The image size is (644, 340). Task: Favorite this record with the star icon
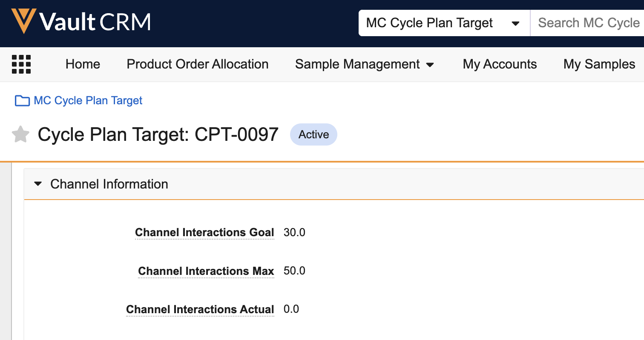pos(20,135)
